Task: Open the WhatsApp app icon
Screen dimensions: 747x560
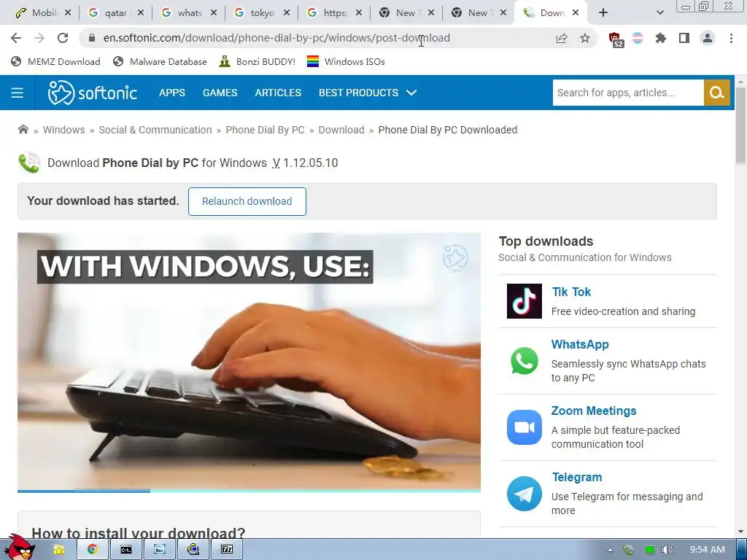Action: 524,361
